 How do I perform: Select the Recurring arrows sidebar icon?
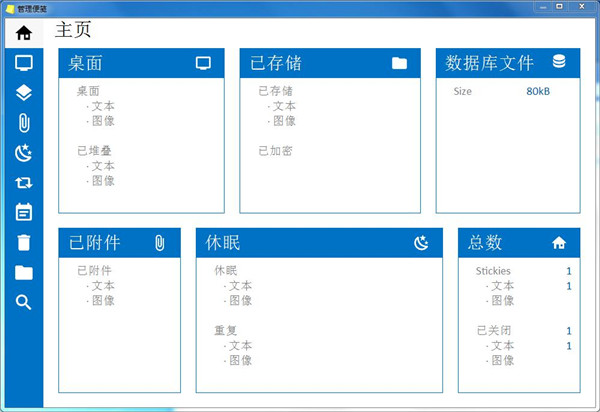pos(24,182)
